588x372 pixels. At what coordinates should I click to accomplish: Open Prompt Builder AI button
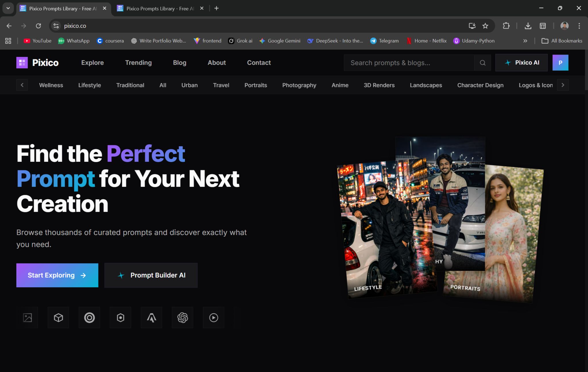click(151, 275)
